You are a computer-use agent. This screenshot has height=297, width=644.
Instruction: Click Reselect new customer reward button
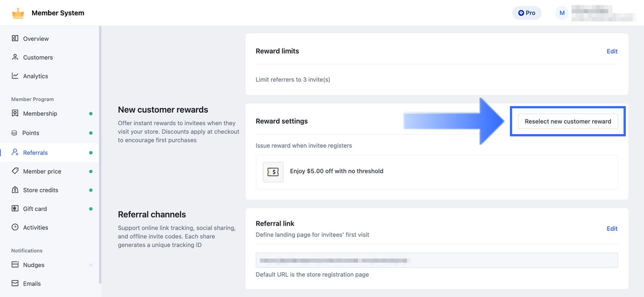point(567,122)
